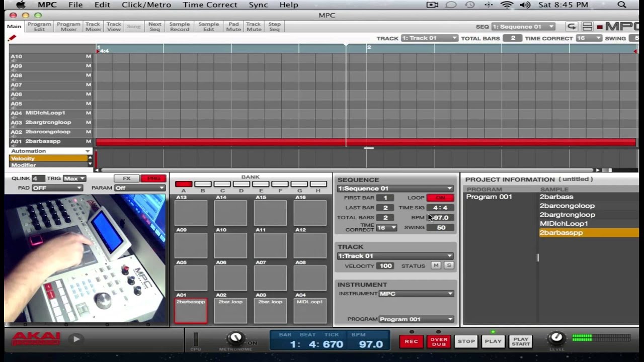Trigger pad A04 MIDI..oop1
Image resolution: width=644 pixels, height=362 pixels.
pos(310,310)
